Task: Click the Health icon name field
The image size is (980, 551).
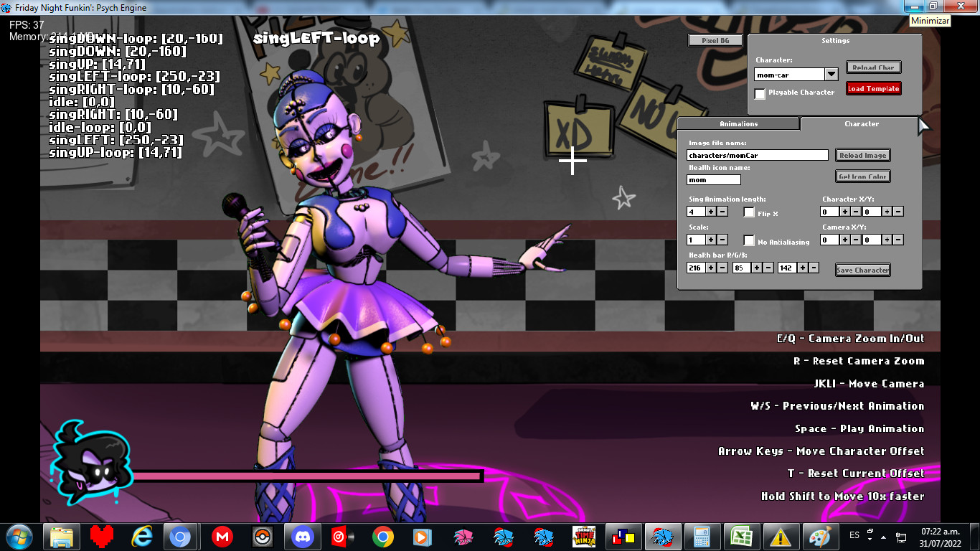Action: (713, 179)
